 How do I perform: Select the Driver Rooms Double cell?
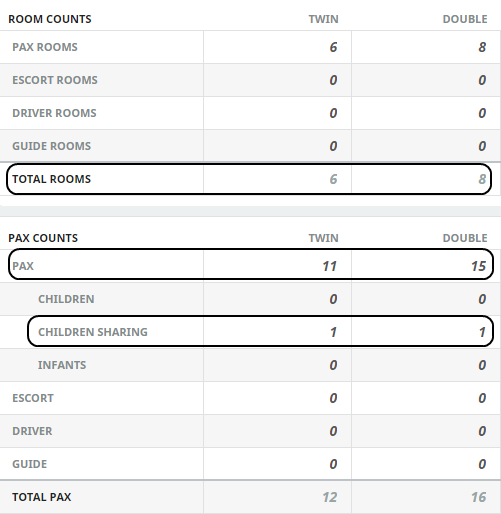[x=426, y=113]
